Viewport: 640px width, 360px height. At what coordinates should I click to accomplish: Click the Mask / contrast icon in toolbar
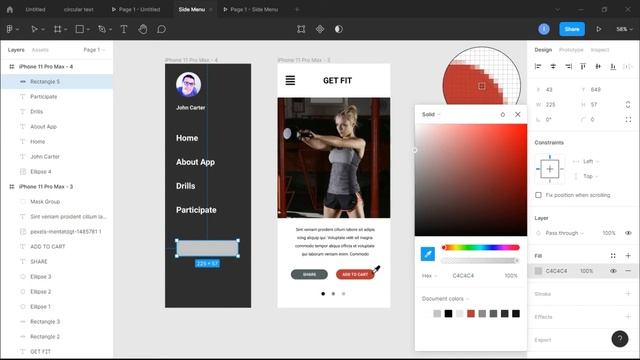point(339,29)
